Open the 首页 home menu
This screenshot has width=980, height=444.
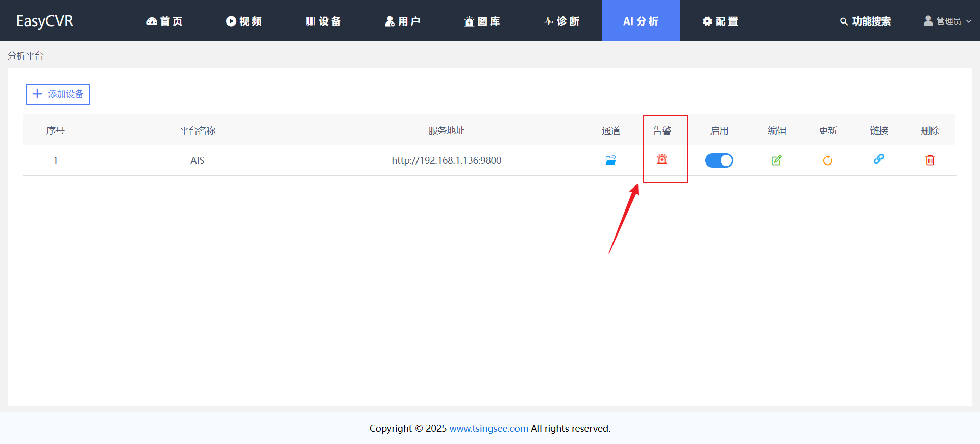[x=164, y=21]
